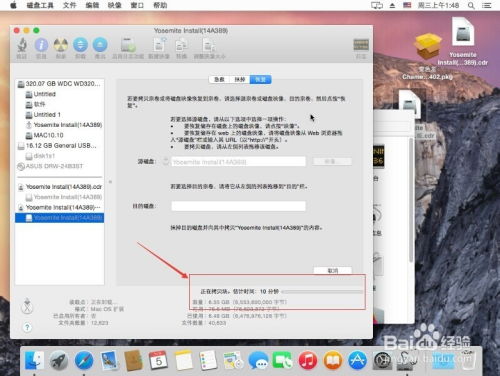
Task: Click the help question mark button
Action: coord(27,327)
